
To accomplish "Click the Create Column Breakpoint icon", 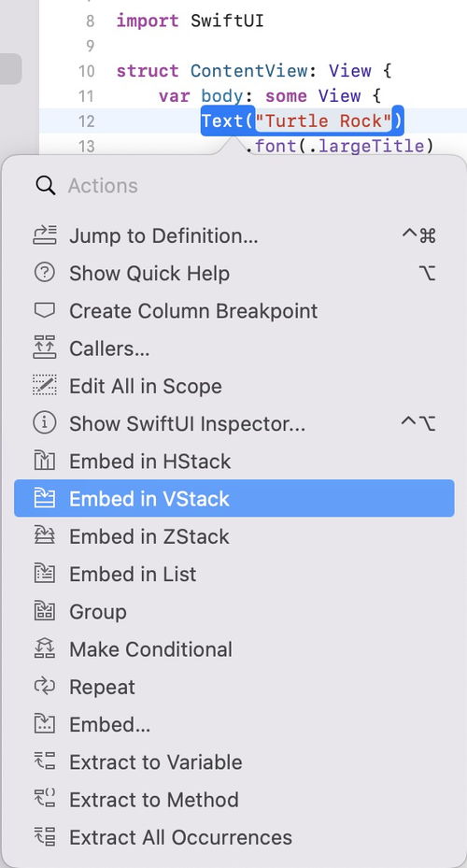I will click(x=45, y=310).
